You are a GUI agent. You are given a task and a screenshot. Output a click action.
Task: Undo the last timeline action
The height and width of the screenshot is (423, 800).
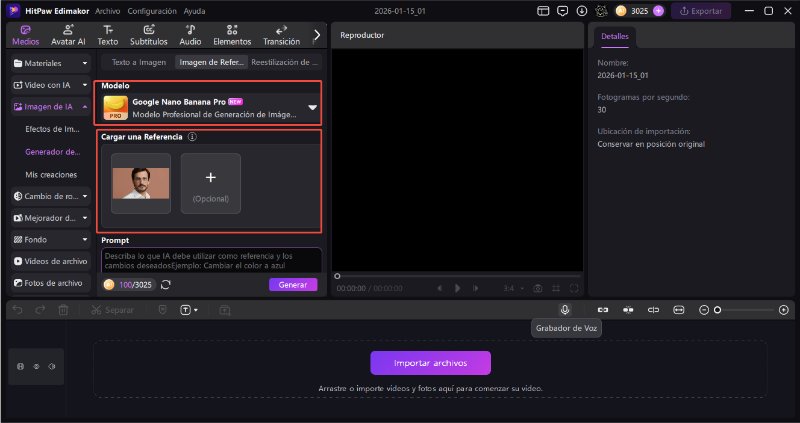click(x=17, y=310)
